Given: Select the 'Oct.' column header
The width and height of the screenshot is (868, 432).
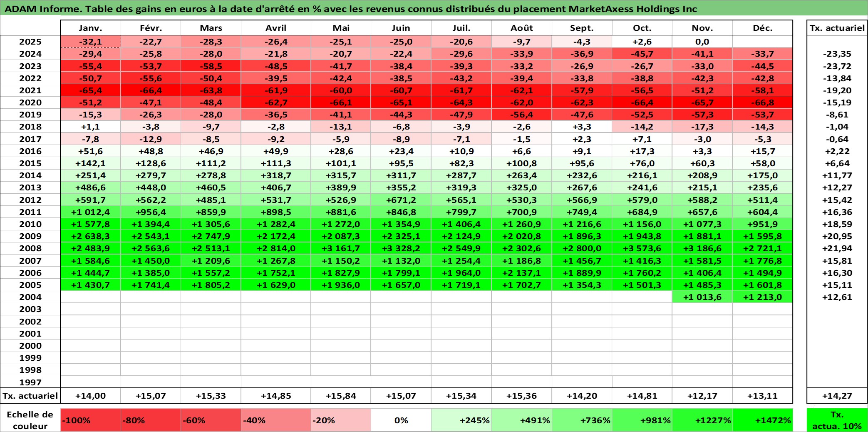Looking at the screenshot, I should click(x=642, y=28).
